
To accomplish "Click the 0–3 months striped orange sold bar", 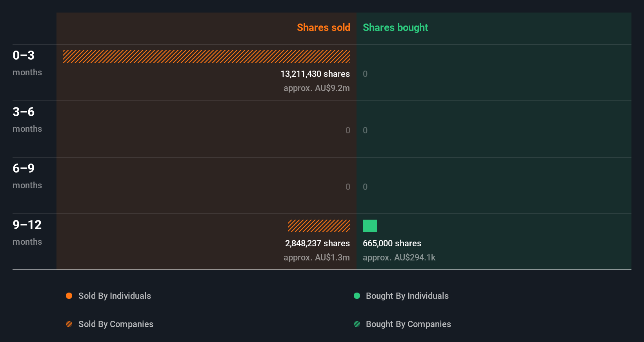I will (x=206, y=56).
